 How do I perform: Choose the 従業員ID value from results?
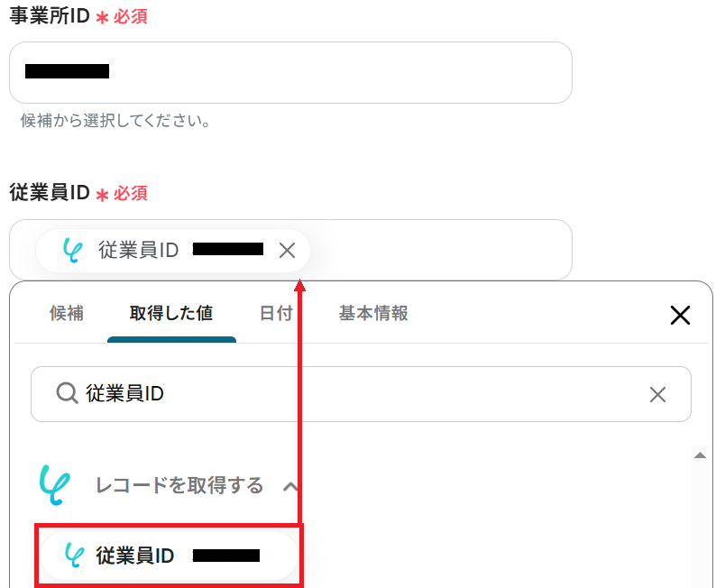[x=169, y=556]
